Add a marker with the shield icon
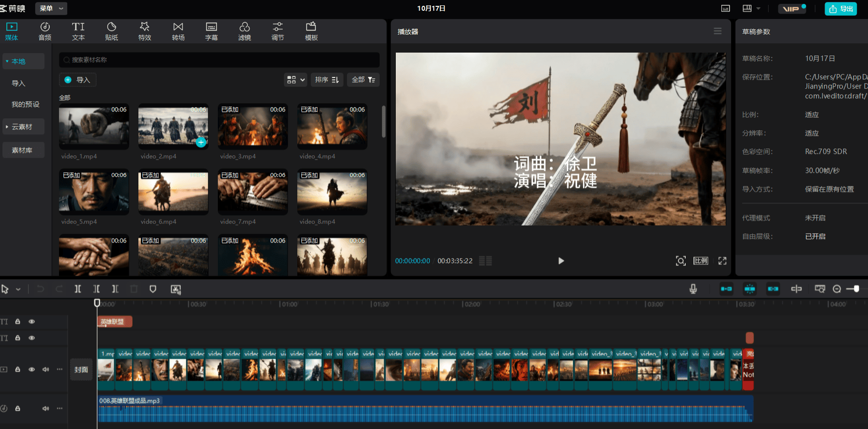This screenshot has width=868, height=429. tap(153, 289)
